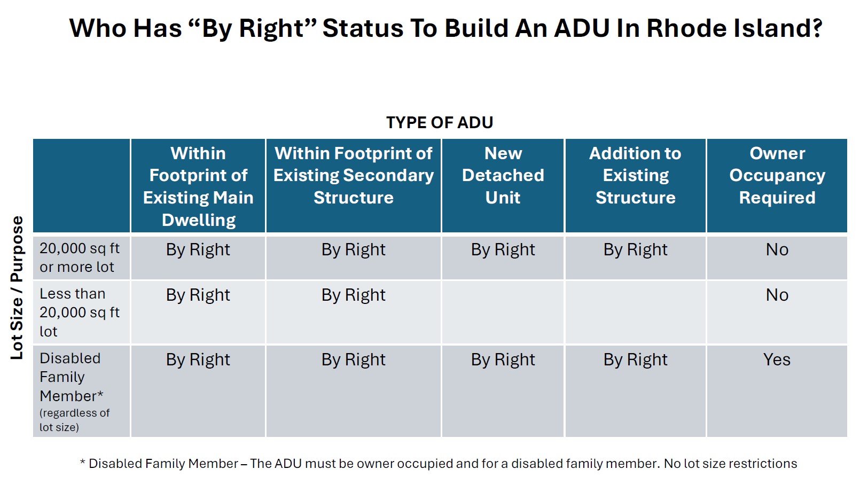Click "No" in the 20,000 sq ft or more row
This screenshot has width=868, height=477.
coord(777,249)
